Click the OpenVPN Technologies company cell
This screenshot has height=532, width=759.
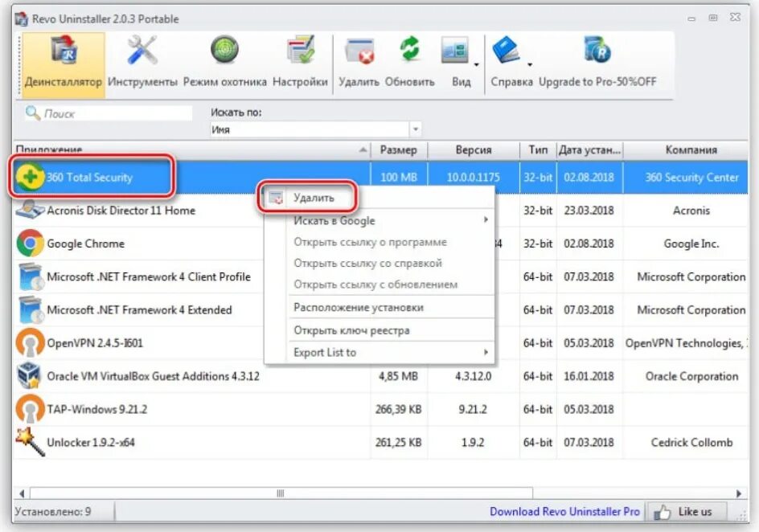point(686,343)
